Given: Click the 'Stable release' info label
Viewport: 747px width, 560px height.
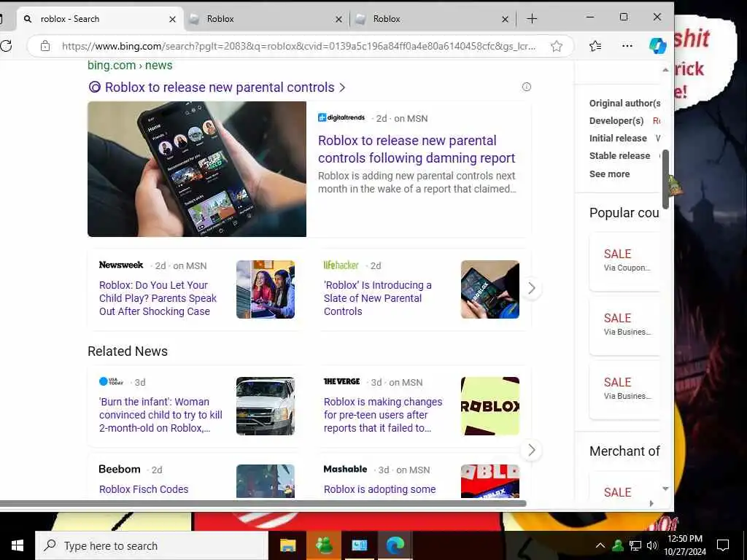Looking at the screenshot, I should click(619, 156).
